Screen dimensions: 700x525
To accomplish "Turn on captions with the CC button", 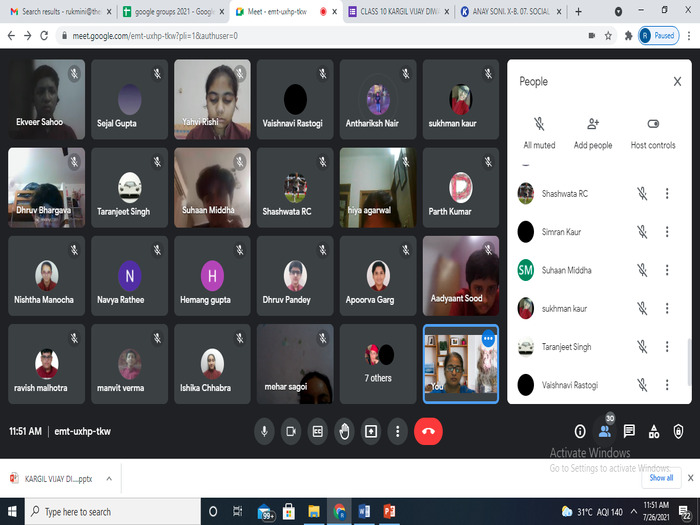I will click(x=317, y=431).
